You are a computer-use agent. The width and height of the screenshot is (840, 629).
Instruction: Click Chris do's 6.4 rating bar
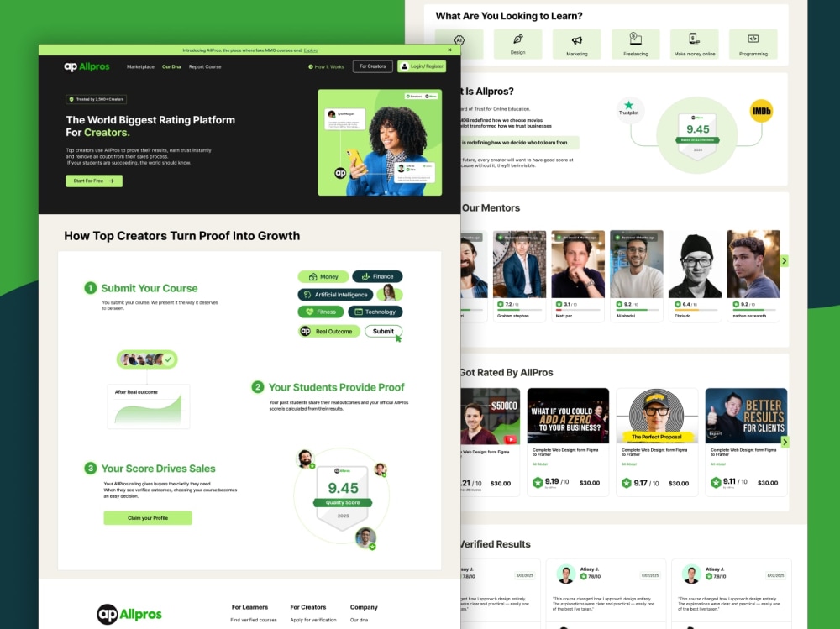coord(696,310)
